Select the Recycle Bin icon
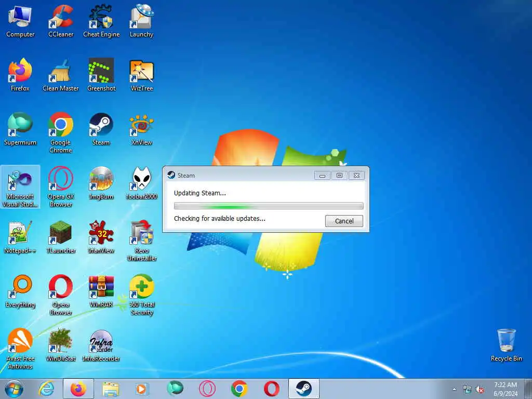Viewport: 532px width, 399px height. tap(506, 345)
